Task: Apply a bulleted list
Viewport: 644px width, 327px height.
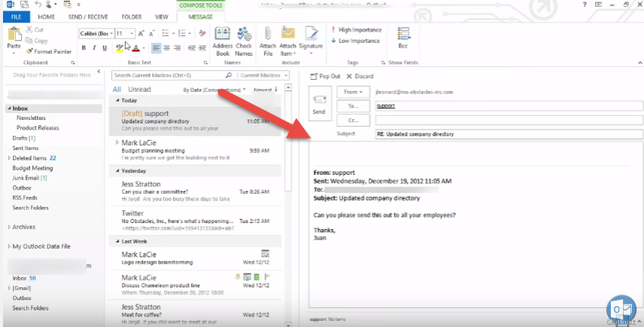Action: tap(165, 33)
